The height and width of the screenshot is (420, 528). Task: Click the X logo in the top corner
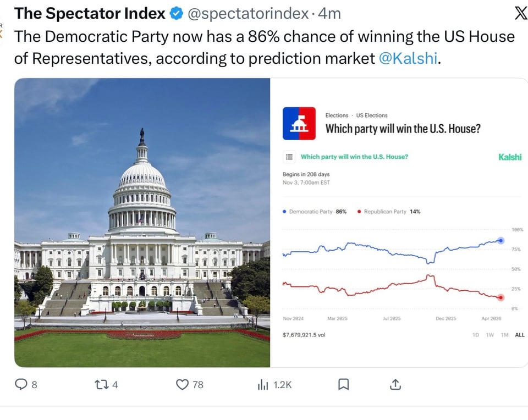click(x=520, y=12)
